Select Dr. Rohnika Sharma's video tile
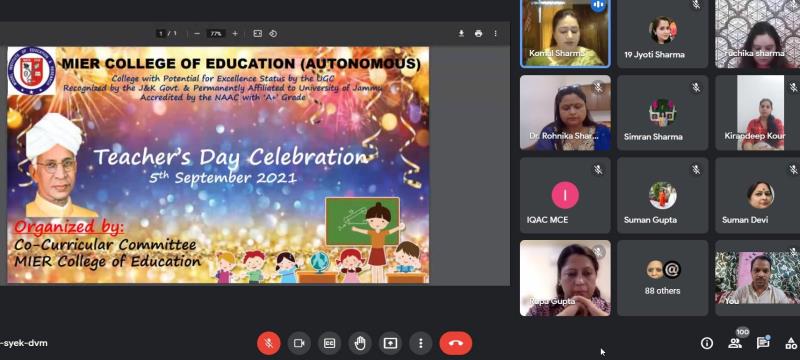Viewport: 800px width, 360px height. pos(565,113)
